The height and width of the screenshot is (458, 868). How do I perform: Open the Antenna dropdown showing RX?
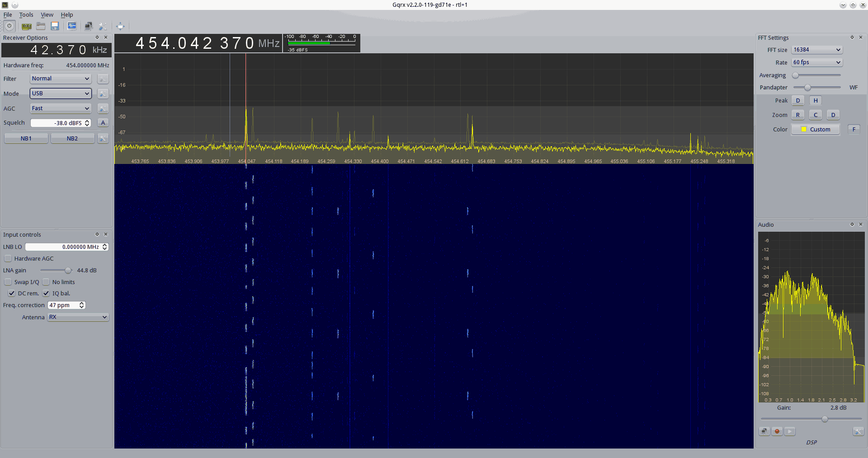78,317
